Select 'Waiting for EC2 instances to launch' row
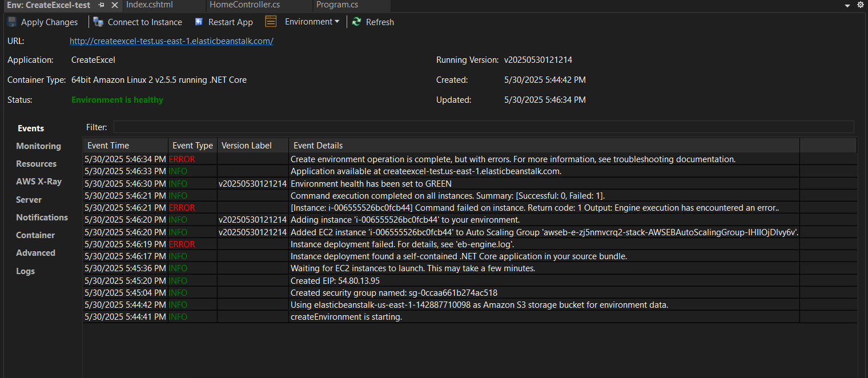Viewport: 868px width, 378px height. (470, 268)
